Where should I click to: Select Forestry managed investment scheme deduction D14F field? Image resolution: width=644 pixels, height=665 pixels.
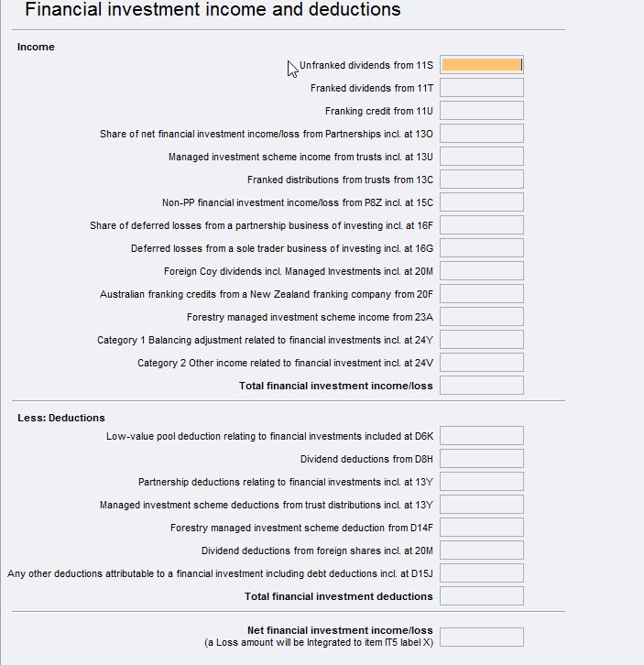point(481,528)
